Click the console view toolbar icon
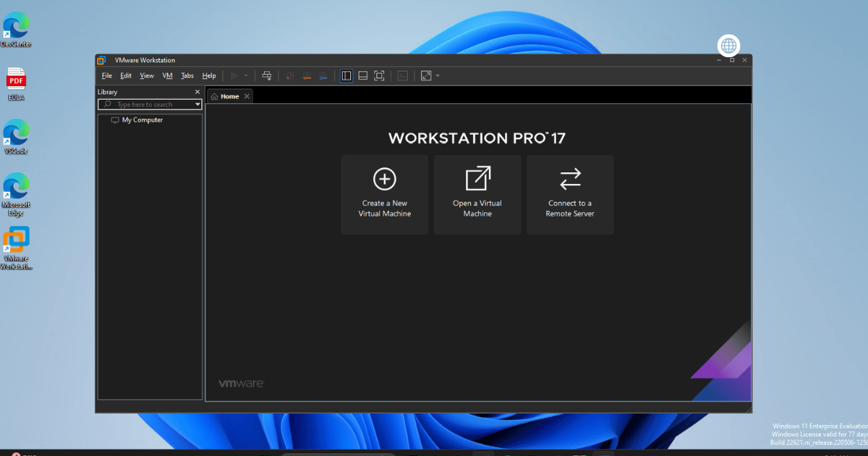 pos(403,75)
